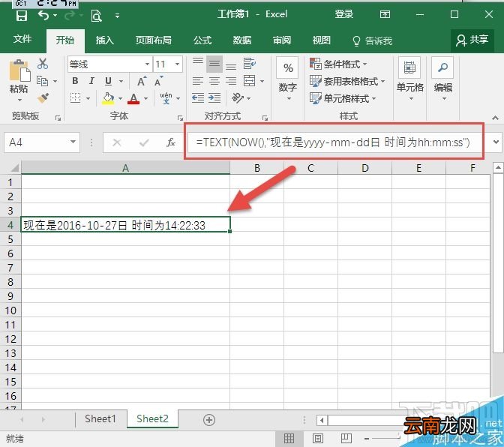Screen dimensions: 504x447
Task: Apply red font color A
Action: (133, 98)
